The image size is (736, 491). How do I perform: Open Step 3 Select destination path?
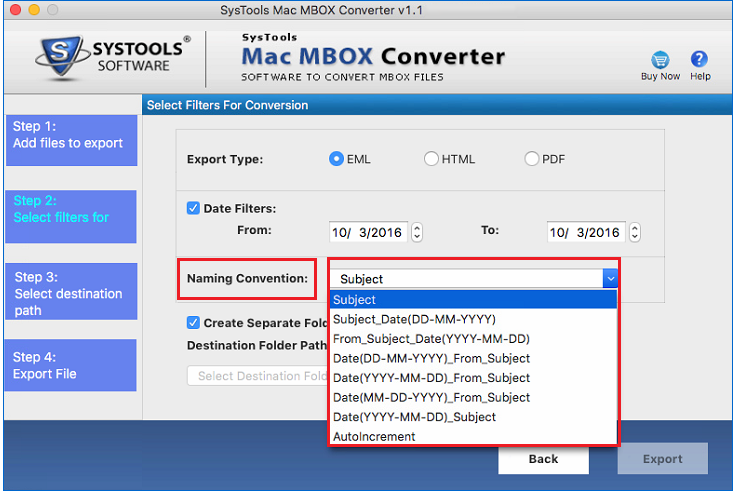pos(70,291)
